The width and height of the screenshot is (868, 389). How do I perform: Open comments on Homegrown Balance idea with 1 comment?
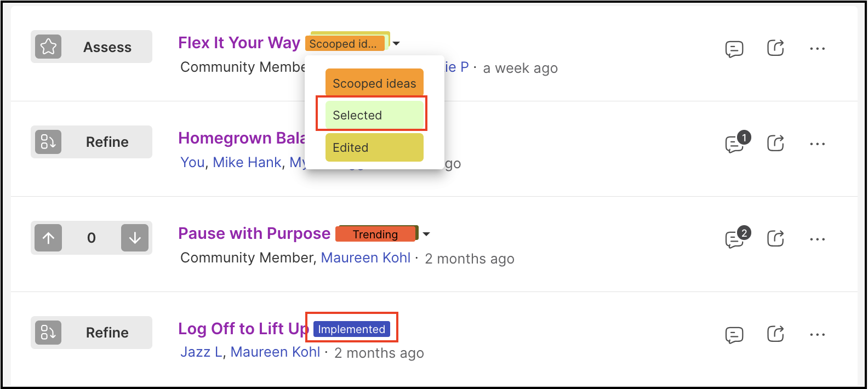[x=736, y=142]
